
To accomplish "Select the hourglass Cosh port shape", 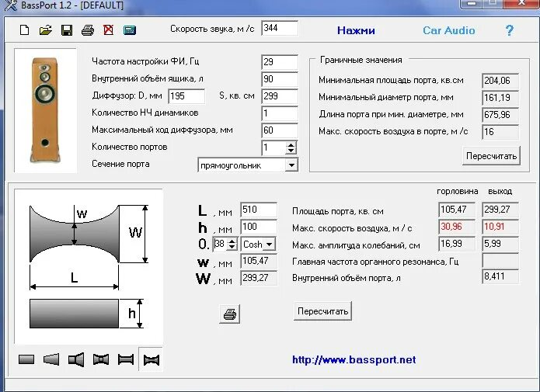I will [152, 359].
